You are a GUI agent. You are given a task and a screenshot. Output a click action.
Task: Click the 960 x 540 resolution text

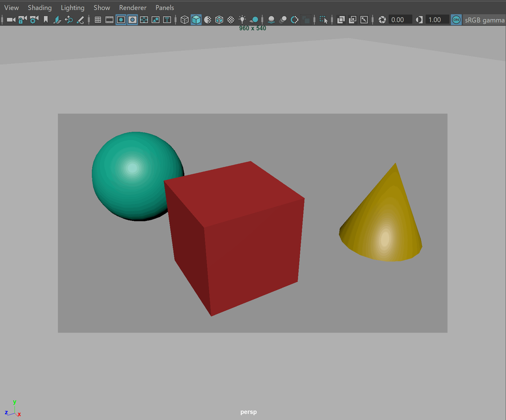pyautogui.click(x=253, y=28)
